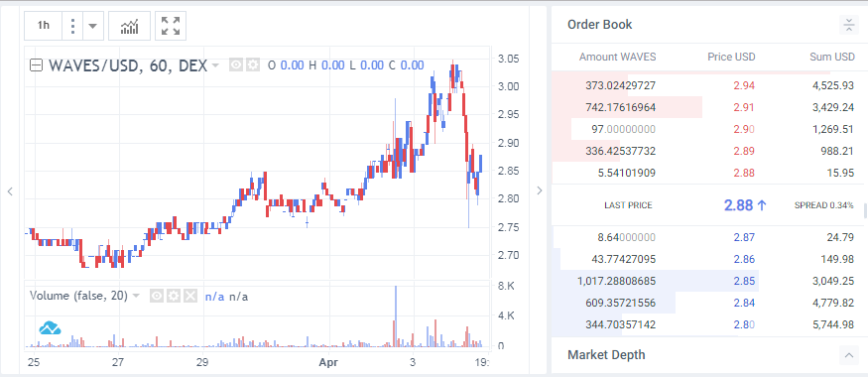
Task: Collapse panel with left-side arrow
Action: point(10,191)
